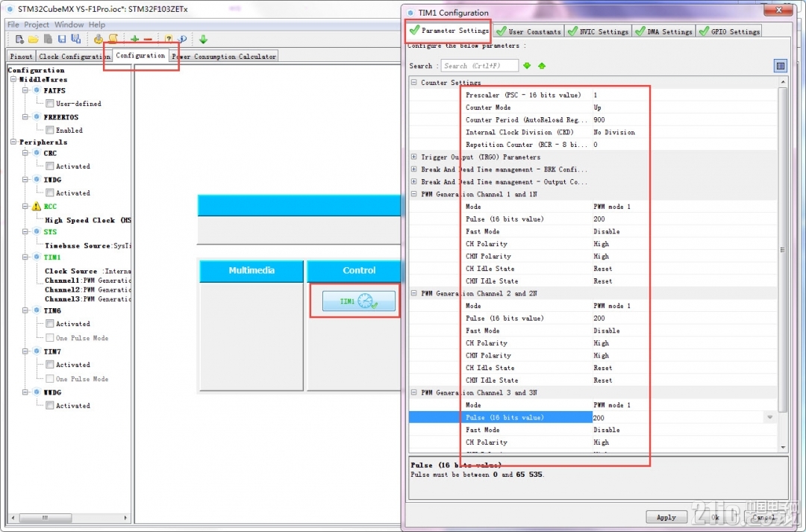Open the Project menu
Screen dimensions: 806x532
click(37, 25)
